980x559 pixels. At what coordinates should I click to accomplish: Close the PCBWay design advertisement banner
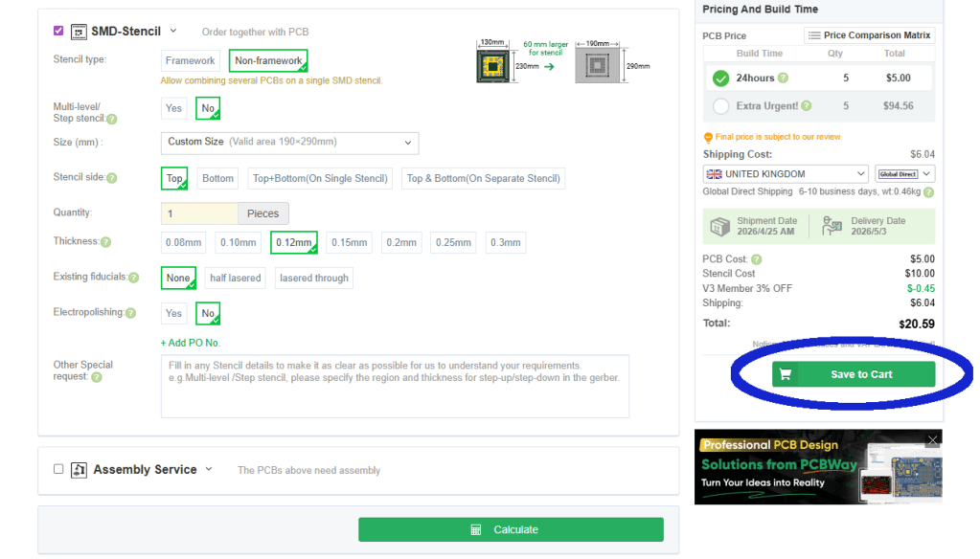(x=932, y=440)
